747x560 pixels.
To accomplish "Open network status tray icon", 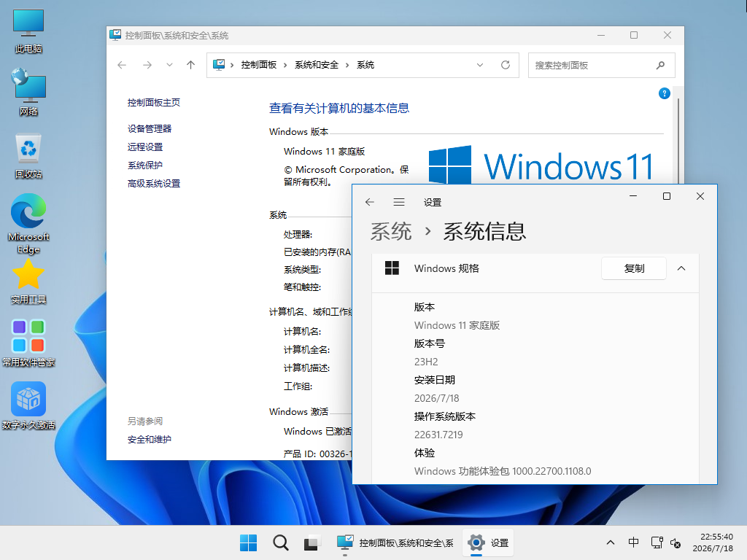I will pyautogui.click(x=657, y=542).
